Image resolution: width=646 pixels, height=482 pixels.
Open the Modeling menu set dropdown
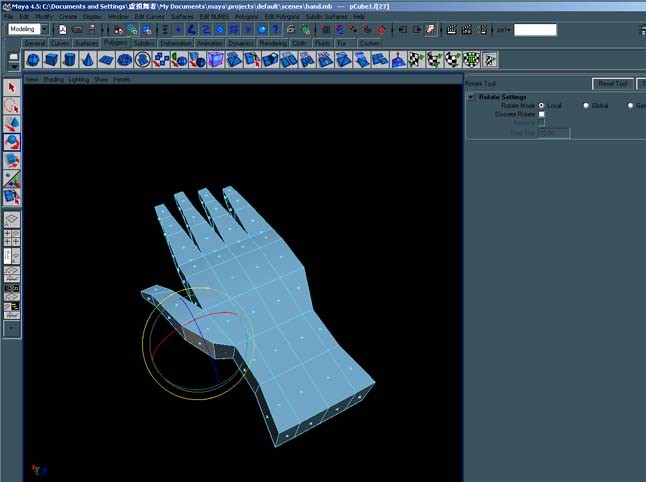pyautogui.click(x=44, y=29)
